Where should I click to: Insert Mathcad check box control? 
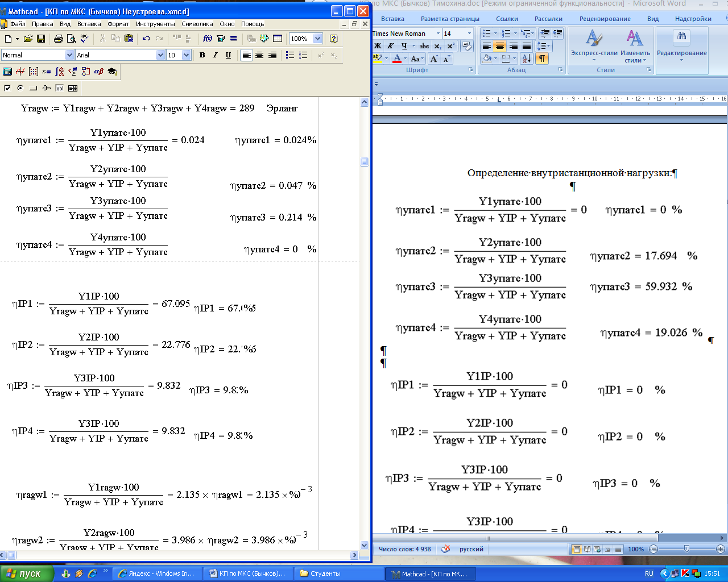point(7,88)
